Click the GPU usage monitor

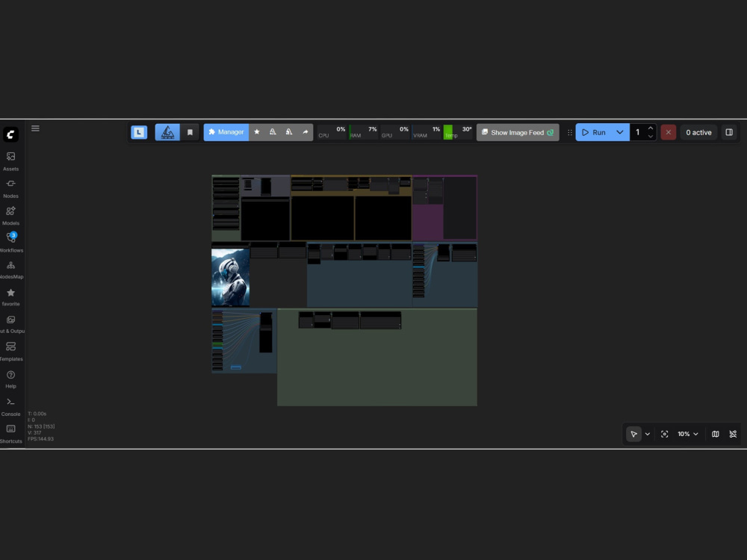395,132
